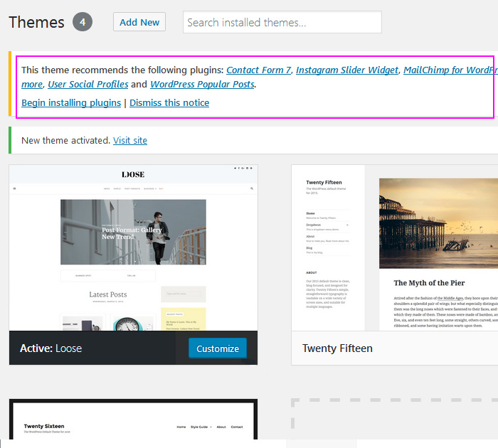
Task: Select the Loose theme screenshot
Action: [x=134, y=247]
